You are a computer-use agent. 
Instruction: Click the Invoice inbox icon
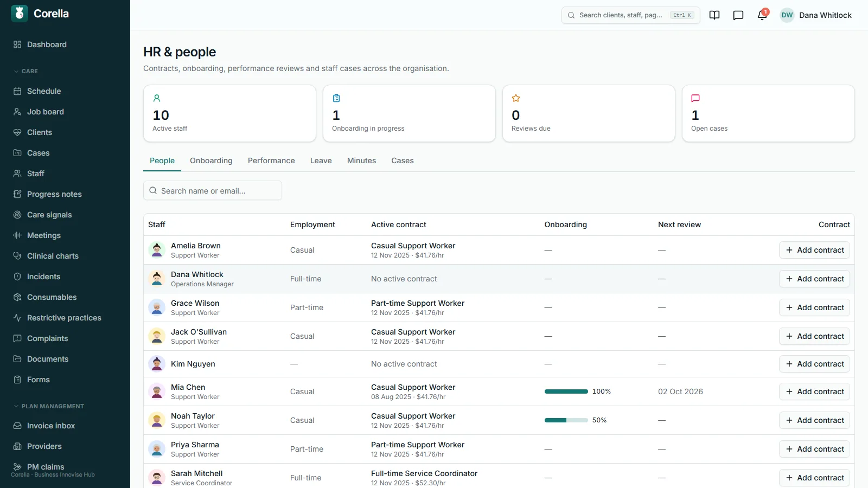coord(17,426)
